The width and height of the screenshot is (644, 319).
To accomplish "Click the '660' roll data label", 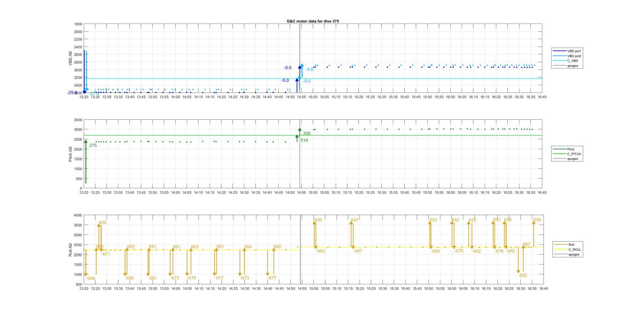I will pyautogui.click(x=277, y=247).
